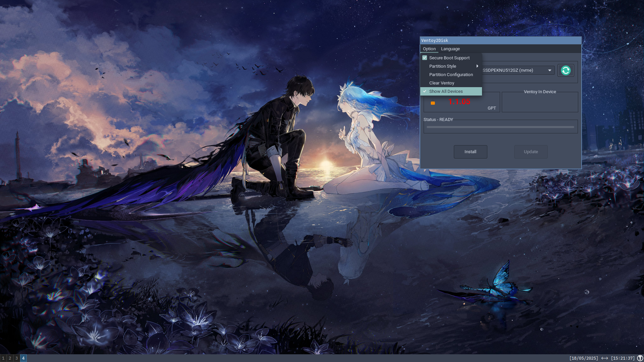
Task: Click the active workspace 4 indicator
Action: (x=23, y=358)
